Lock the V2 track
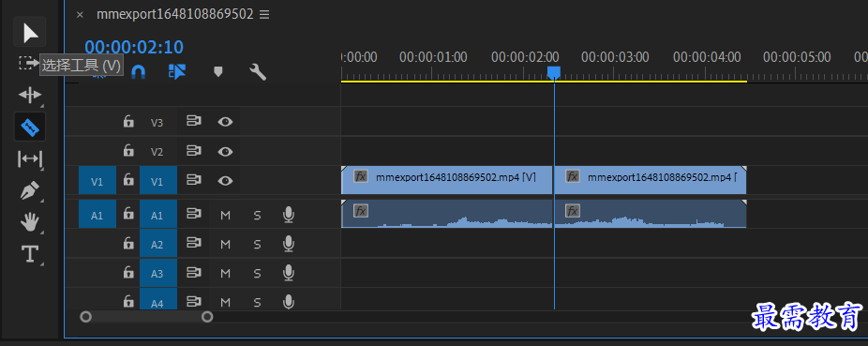The width and height of the screenshot is (868, 346). (x=128, y=151)
